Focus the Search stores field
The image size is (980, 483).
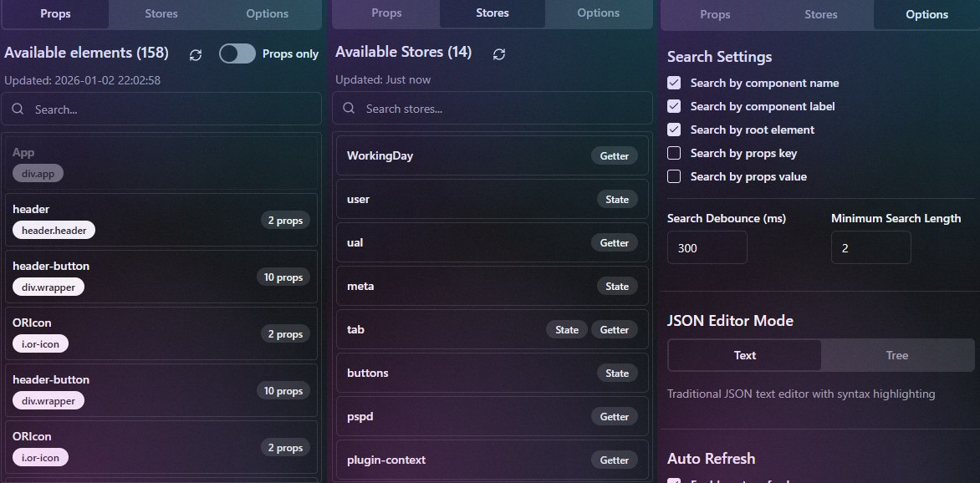[493, 108]
